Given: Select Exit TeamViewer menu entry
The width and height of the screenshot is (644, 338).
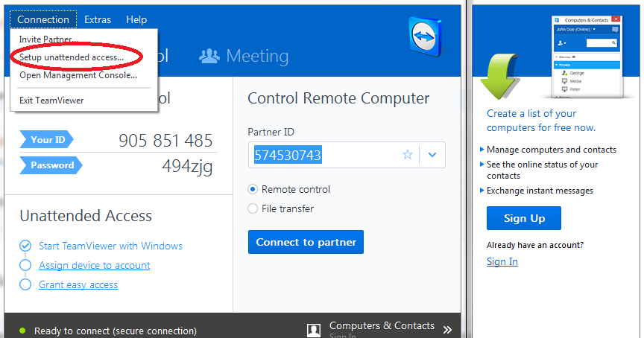Looking at the screenshot, I should (51, 100).
